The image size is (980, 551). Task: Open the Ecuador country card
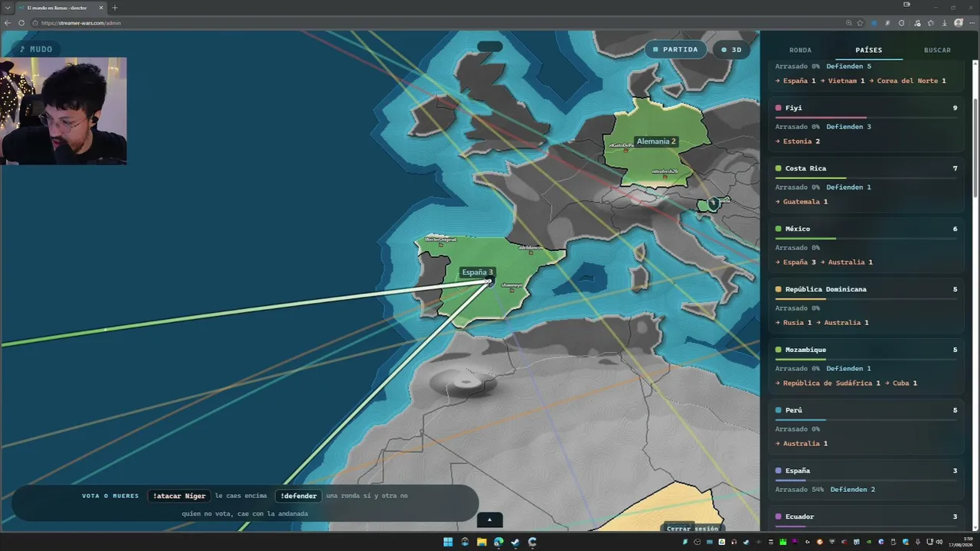point(866,519)
